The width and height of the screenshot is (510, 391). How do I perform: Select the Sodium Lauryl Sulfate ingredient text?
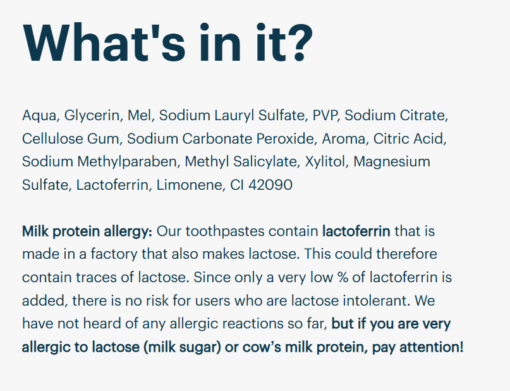(233, 115)
